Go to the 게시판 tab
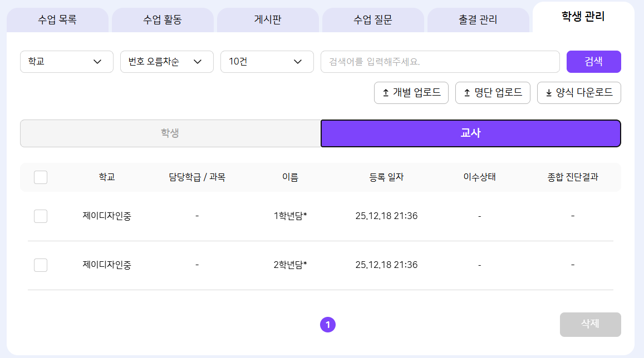Image resolution: width=644 pixels, height=358 pixels. (x=268, y=21)
